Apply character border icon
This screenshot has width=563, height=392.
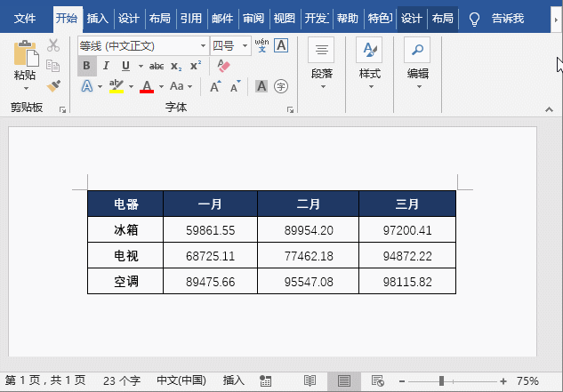coord(281,45)
